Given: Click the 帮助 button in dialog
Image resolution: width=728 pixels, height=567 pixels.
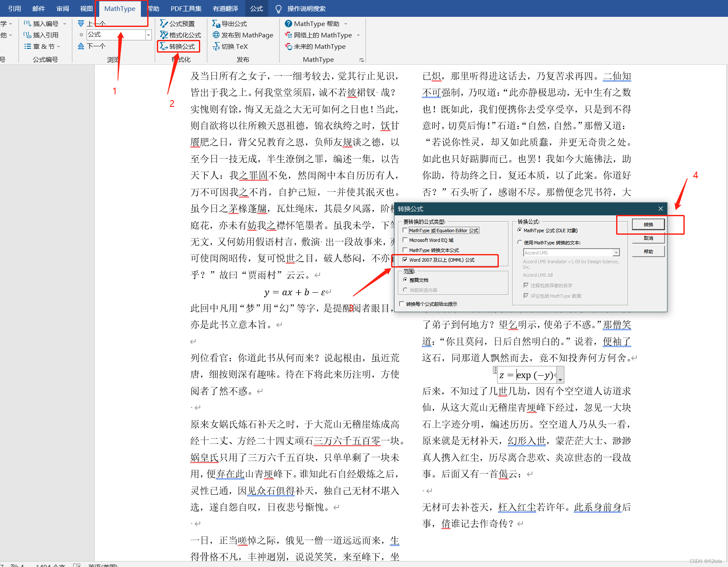Looking at the screenshot, I should click(x=648, y=252).
